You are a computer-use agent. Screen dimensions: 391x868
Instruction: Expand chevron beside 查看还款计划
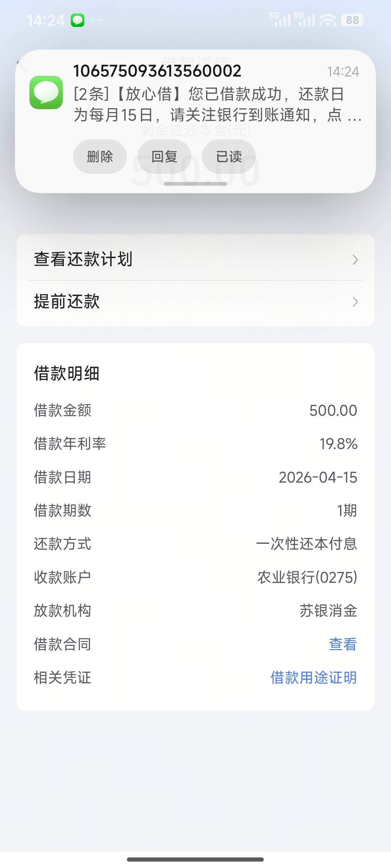(x=355, y=260)
